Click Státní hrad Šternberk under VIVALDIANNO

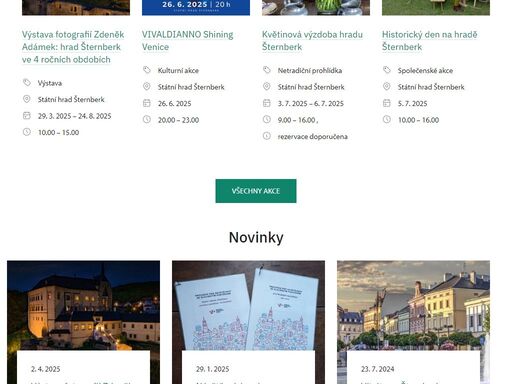point(191,87)
